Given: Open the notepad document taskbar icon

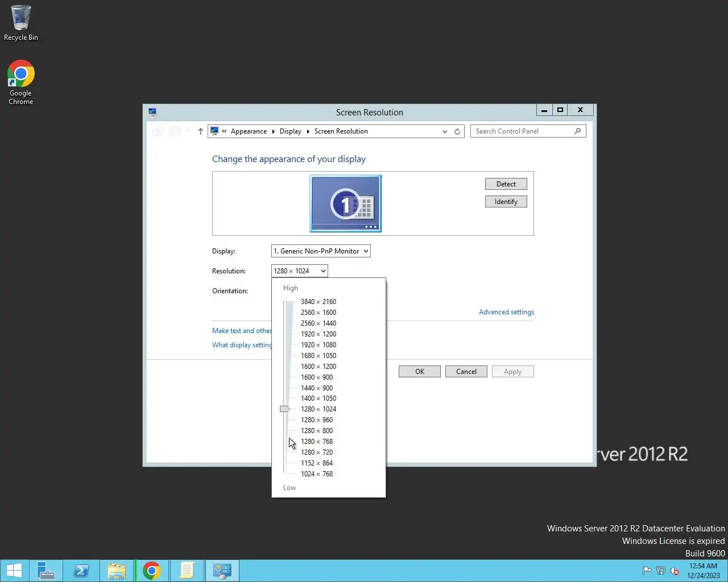Looking at the screenshot, I should (187, 571).
